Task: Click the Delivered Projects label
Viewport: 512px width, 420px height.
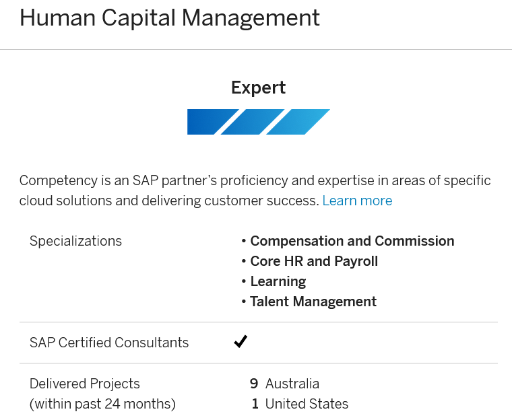Action: pos(85,384)
